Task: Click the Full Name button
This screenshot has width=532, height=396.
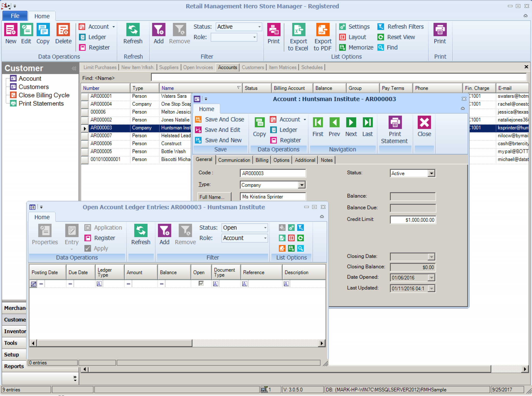Action: 214,197
